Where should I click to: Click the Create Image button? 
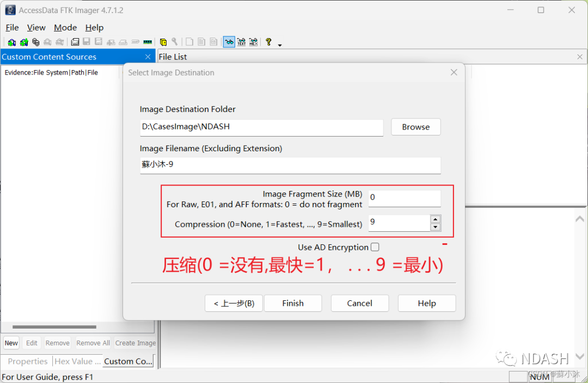[136, 343]
